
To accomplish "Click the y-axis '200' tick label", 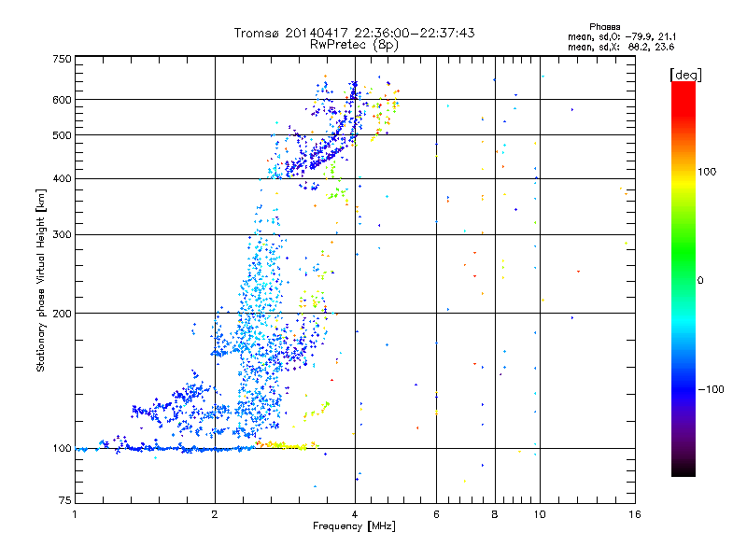I will pyautogui.click(x=62, y=314).
